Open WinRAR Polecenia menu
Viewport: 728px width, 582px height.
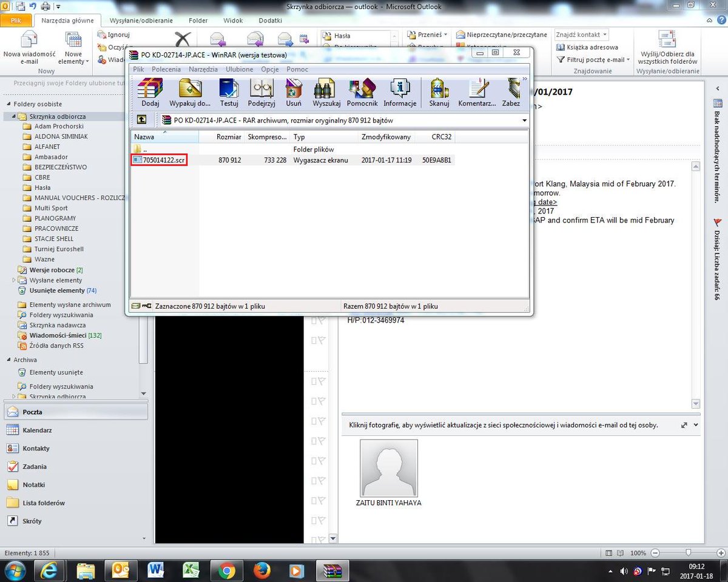166,69
